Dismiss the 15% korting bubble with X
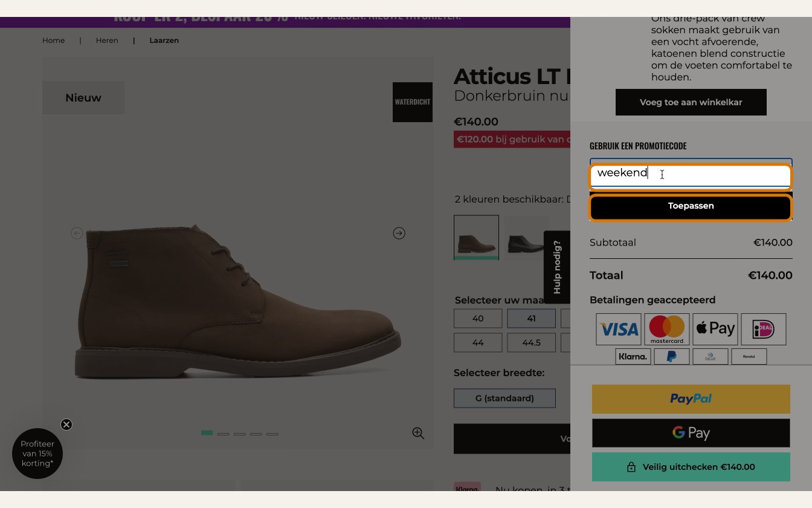 [66, 425]
